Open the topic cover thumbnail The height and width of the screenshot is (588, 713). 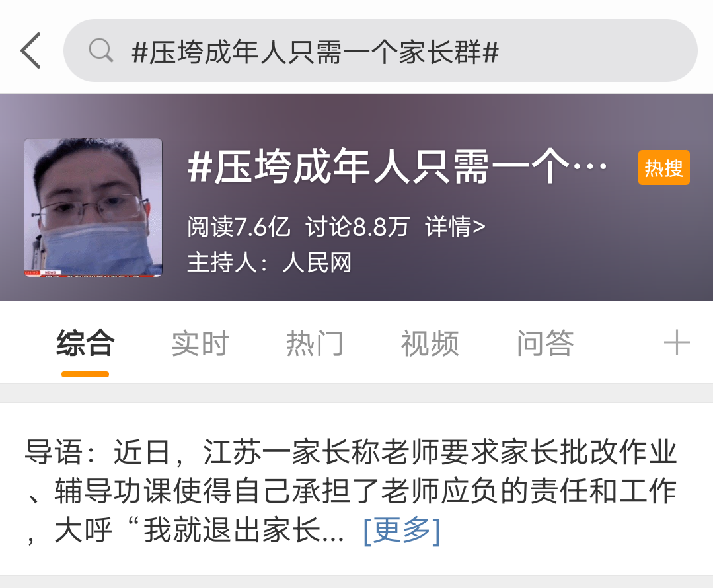[x=93, y=207]
